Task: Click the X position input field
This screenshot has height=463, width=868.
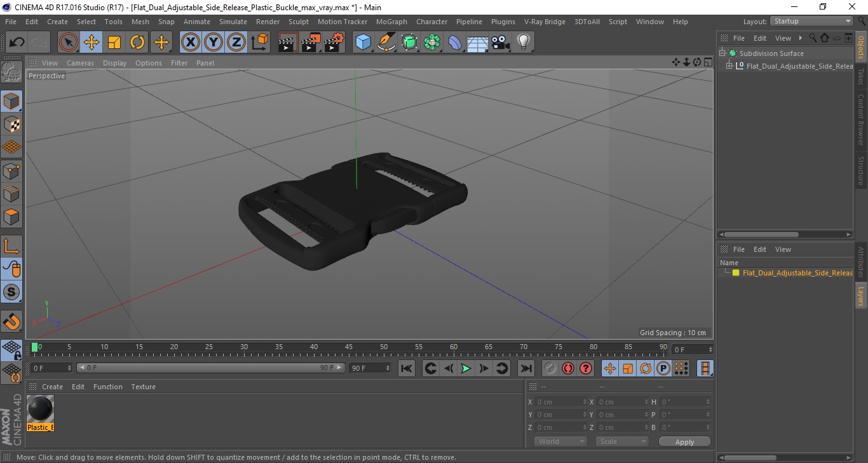Action: [561, 402]
